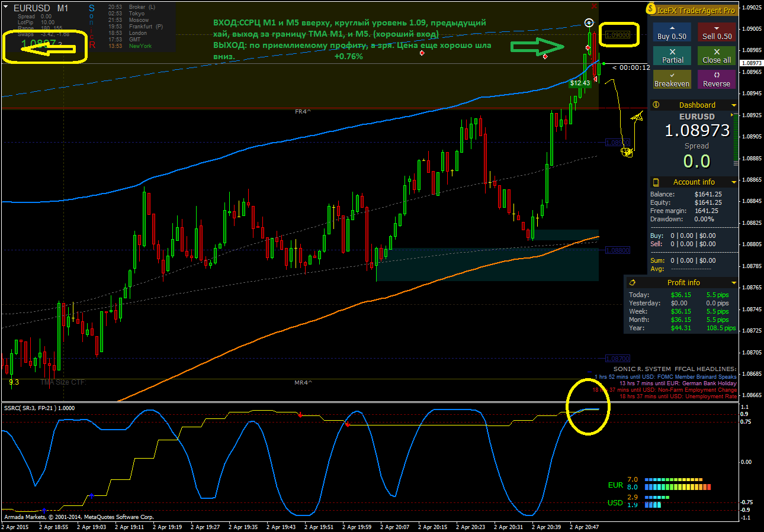This screenshot has width=764, height=532.
Task: Click the Non-Farm Employment Change headline
Action: (x=665, y=390)
